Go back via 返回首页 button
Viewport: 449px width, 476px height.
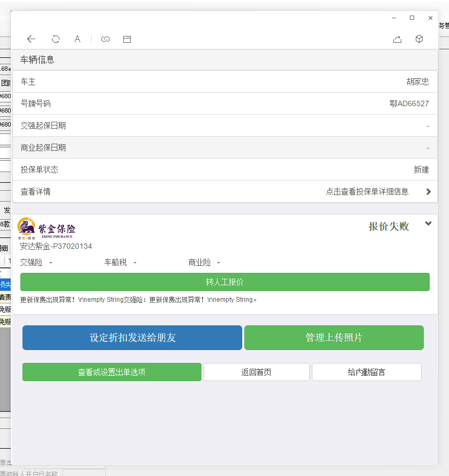point(256,372)
